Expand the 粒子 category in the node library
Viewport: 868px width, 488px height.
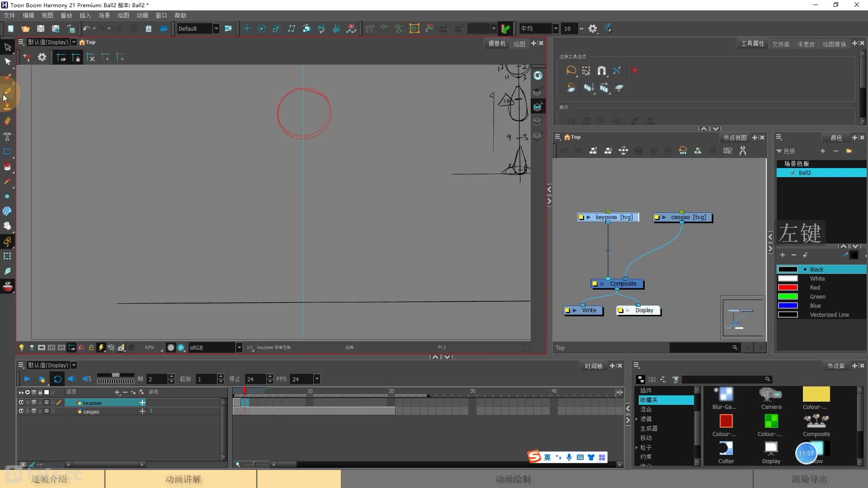(x=637, y=447)
